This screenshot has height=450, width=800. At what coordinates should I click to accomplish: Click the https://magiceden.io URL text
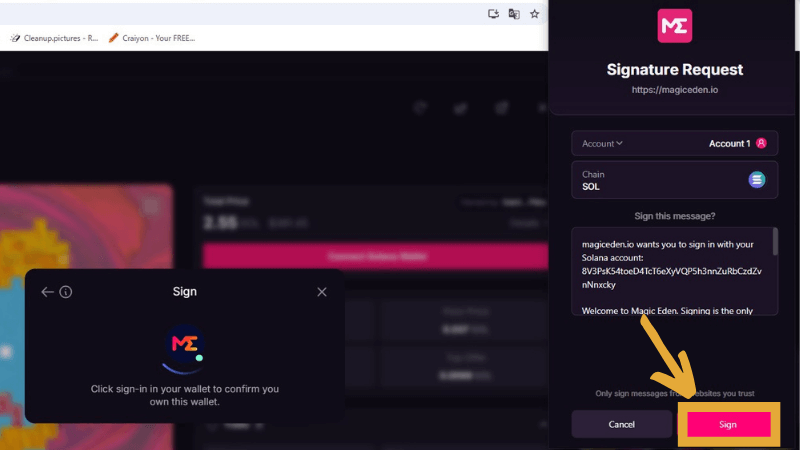pyautogui.click(x=674, y=90)
